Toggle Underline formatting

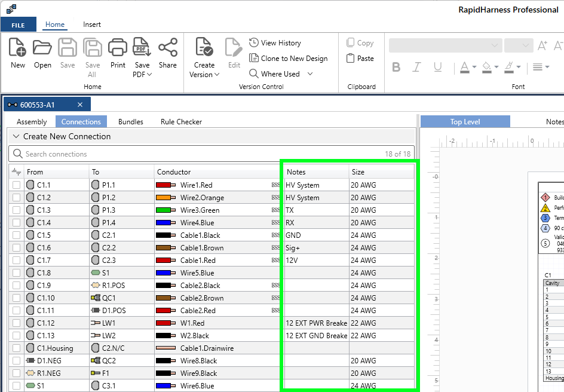click(x=437, y=67)
